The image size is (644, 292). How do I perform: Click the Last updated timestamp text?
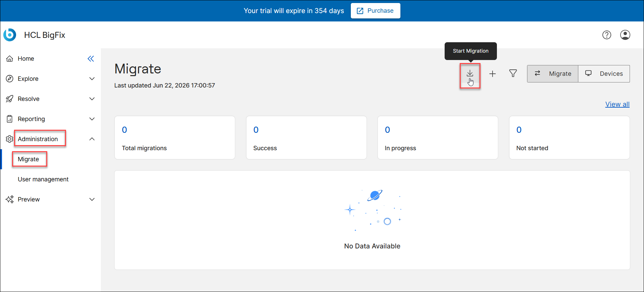pyautogui.click(x=165, y=85)
